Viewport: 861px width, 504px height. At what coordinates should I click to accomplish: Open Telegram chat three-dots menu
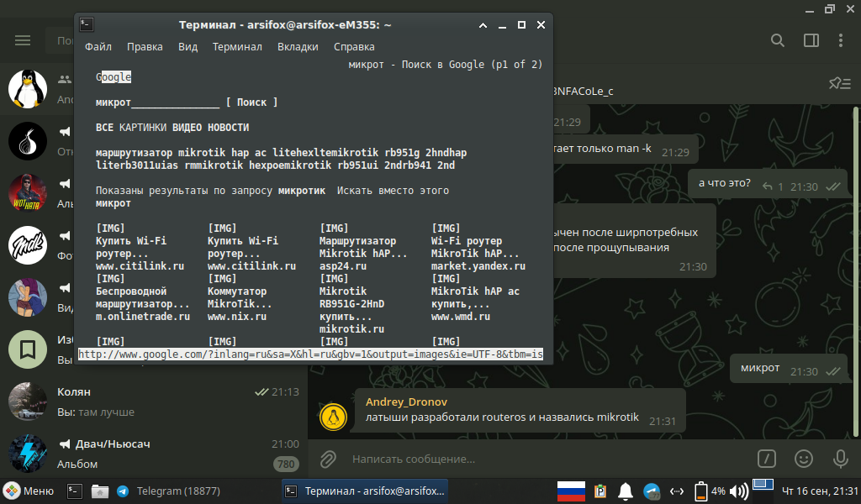click(x=840, y=40)
